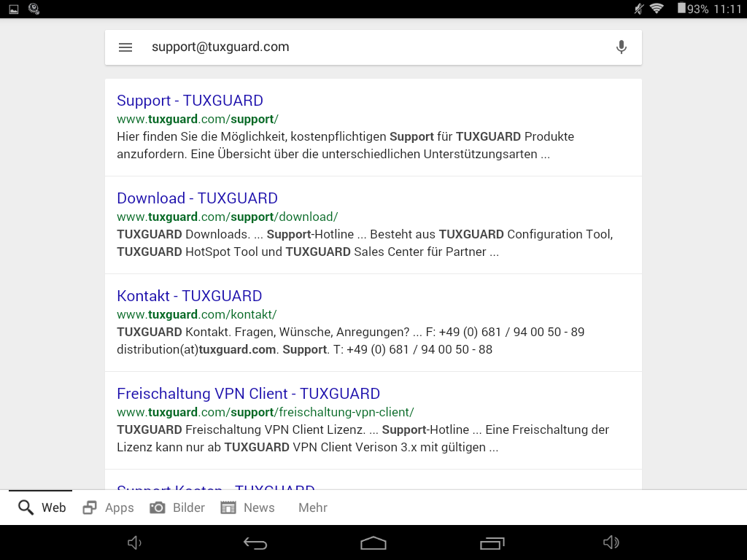This screenshot has height=560, width=747.
Task: Click the www.tuxguard.com/support/ URL
Action: tap(198, 119)
